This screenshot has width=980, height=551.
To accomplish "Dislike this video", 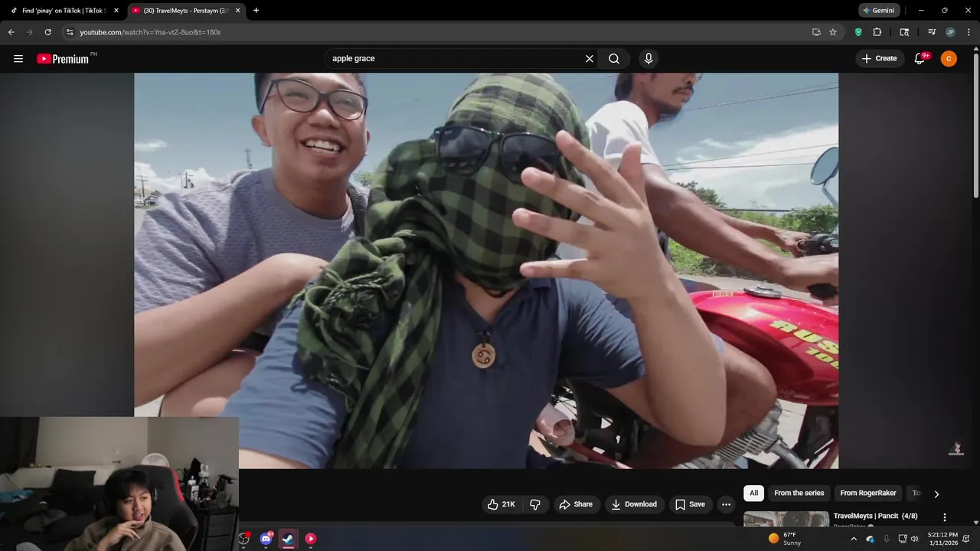I will (x=535, y=504).
